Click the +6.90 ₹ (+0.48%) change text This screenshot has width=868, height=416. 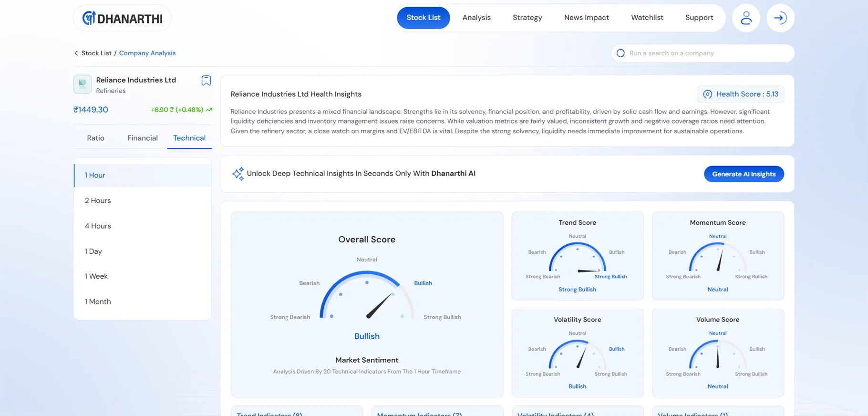coord(177,110)
